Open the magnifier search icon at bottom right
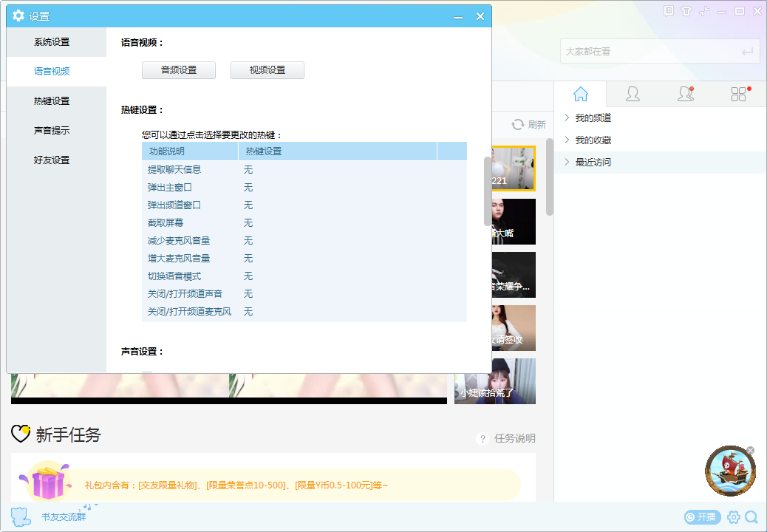 753,517
